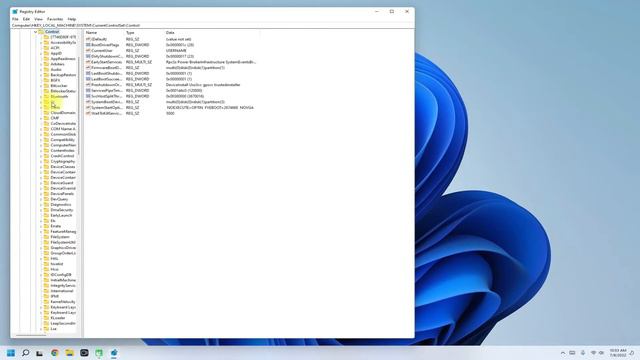Click the tree pane horizontal scrollbar
Viewport: 640px width, 360px height.
[x=31, y=336]
